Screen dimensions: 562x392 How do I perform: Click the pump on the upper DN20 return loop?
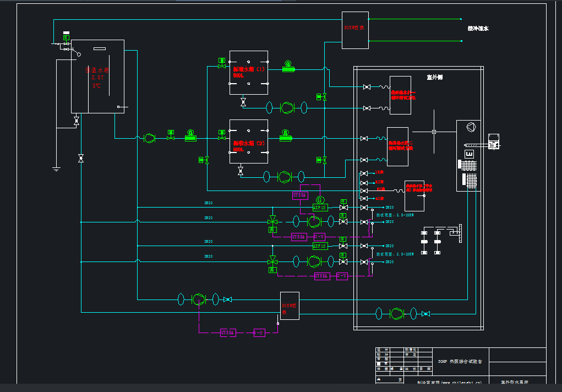314,222
